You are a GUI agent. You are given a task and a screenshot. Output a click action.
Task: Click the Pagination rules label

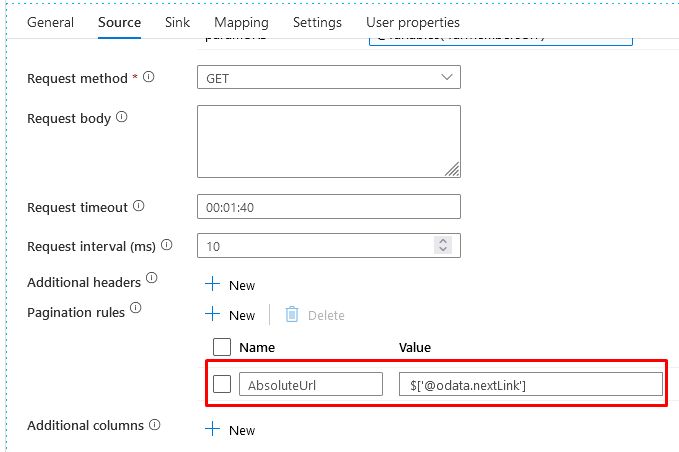pos(76,312)
